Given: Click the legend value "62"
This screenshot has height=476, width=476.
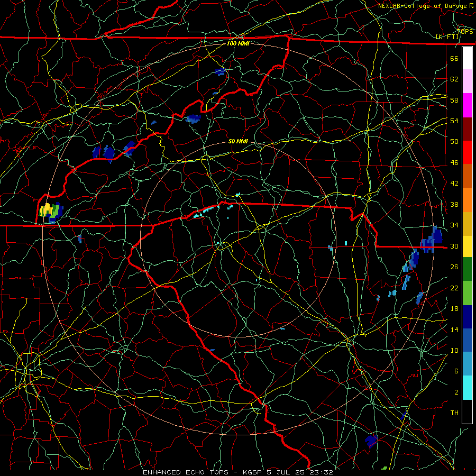Looking at the screenshot, I should tap(454, 79).
